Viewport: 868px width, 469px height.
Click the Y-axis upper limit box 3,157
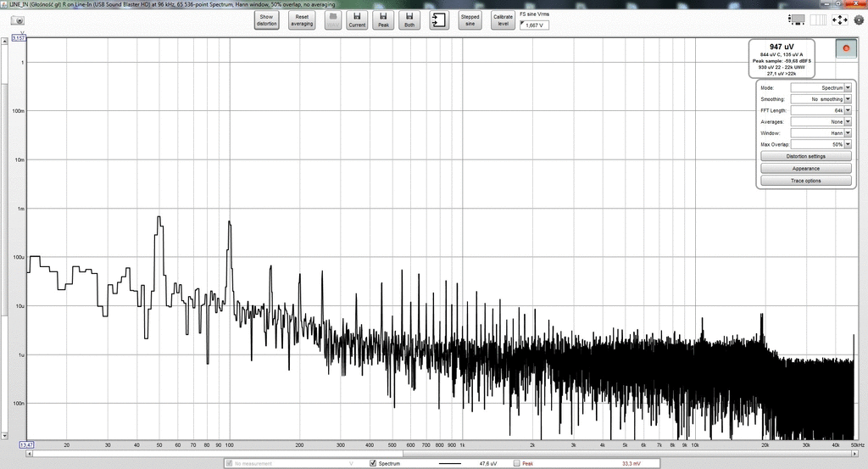[x=19, y=38]
